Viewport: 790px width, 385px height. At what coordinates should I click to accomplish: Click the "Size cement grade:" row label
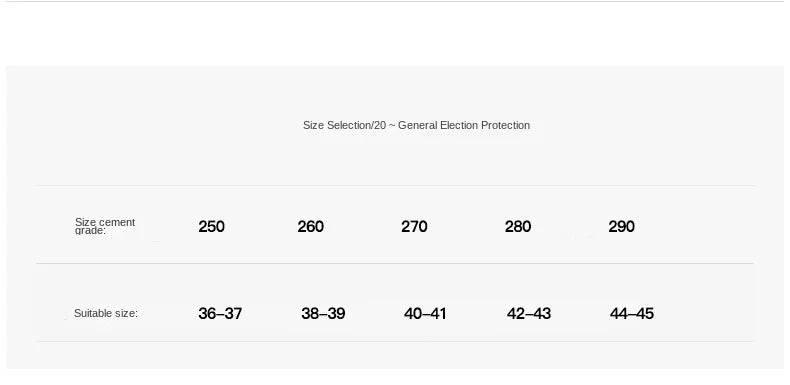pos(105,226)
